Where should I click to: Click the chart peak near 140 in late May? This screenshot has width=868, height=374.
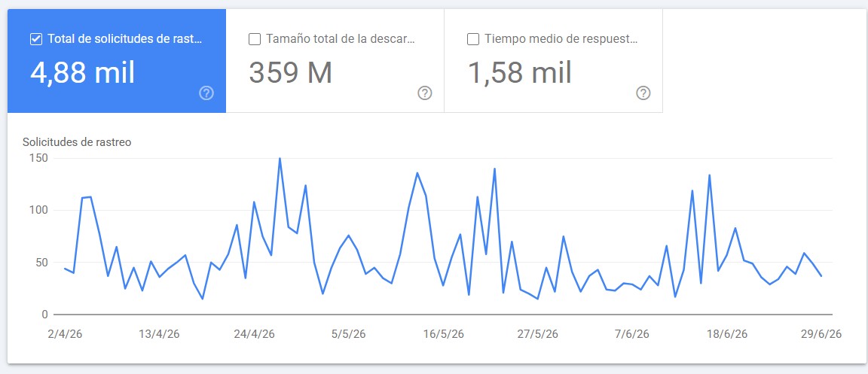point(494,169)
